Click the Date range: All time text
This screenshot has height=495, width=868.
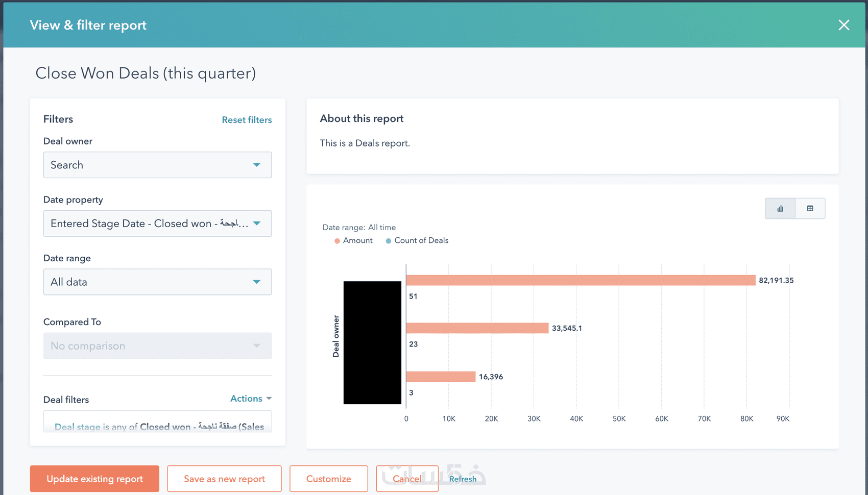click(359, 227)
